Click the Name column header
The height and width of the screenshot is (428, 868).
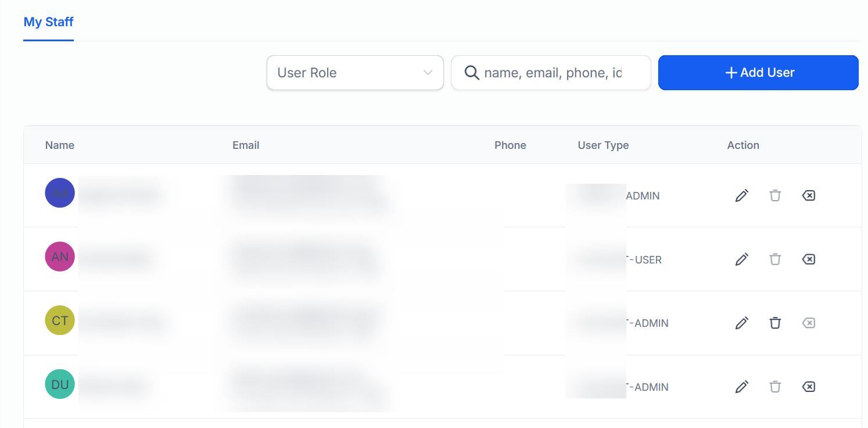(60, 145)
